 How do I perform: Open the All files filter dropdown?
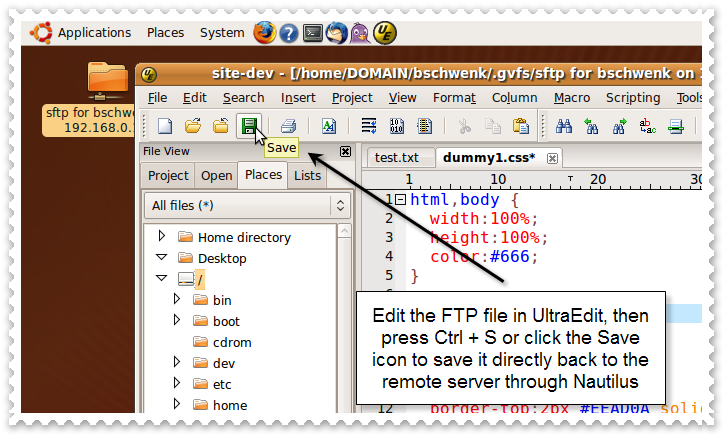tap(248, 205)
